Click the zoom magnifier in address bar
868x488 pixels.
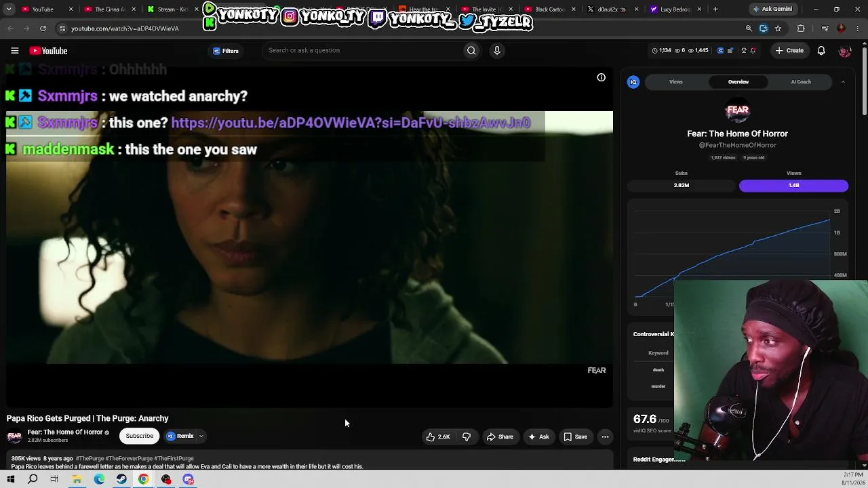click(x=749, y=28)
